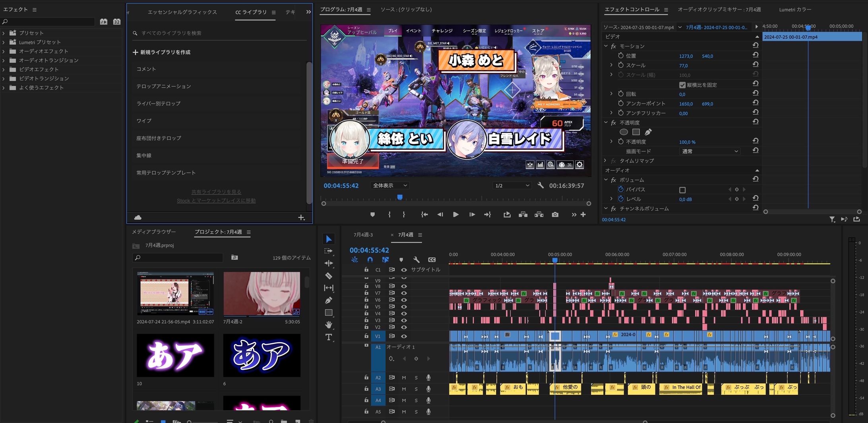This screenshot has height=423, width=868.
Task: Show hidden panel tabs double chevron
Action: pos(308,12)
